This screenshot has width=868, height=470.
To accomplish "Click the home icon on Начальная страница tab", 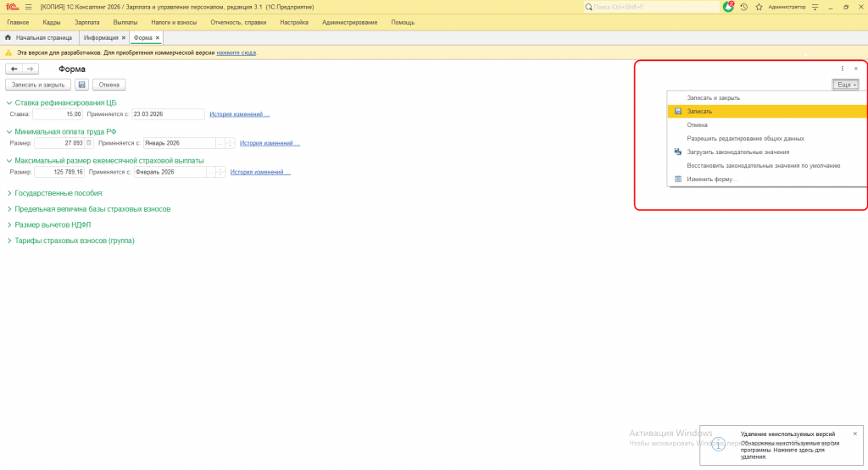I will click(8, 37).
